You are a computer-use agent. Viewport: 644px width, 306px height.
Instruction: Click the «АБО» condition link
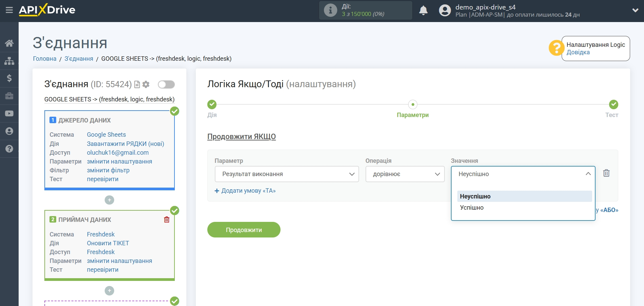(x=609, y=210)
